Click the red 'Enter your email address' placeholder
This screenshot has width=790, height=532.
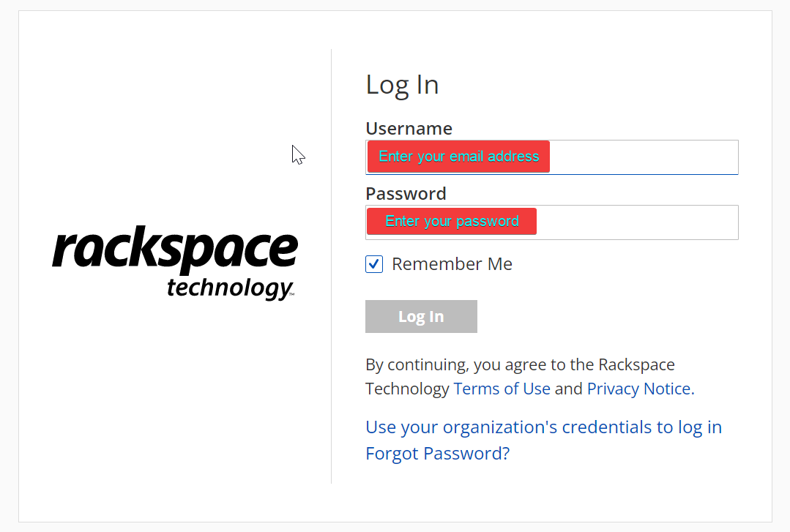tap(458, 157)
